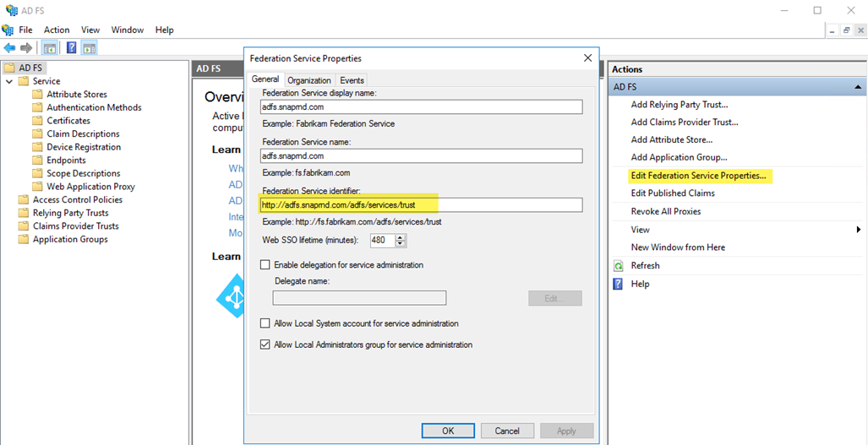
Task: Select Authentication Methods in the tree
Action: point(94,107)
